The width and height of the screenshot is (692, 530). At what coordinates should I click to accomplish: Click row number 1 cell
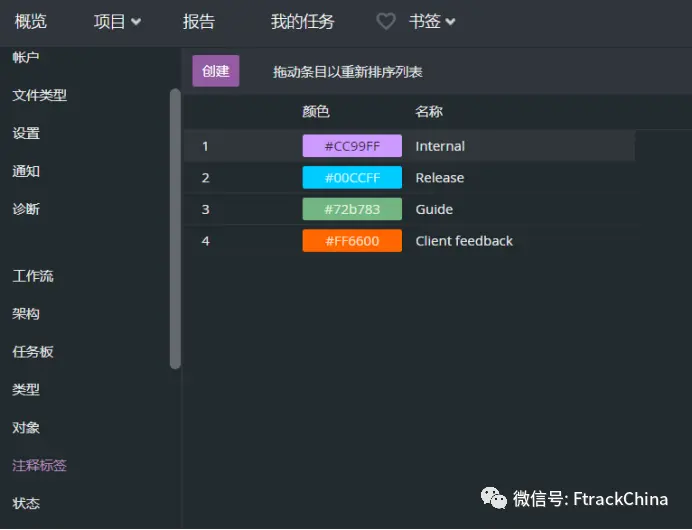[205, 146]
